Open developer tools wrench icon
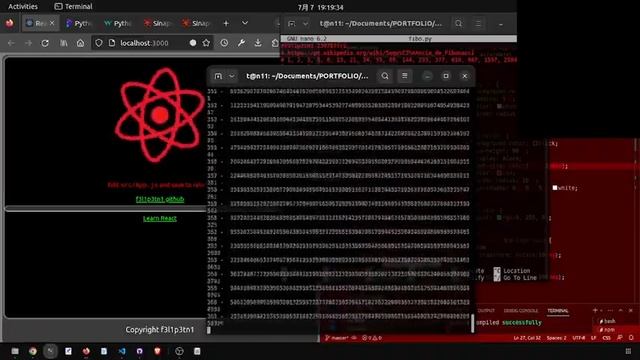 click(241, 43)
